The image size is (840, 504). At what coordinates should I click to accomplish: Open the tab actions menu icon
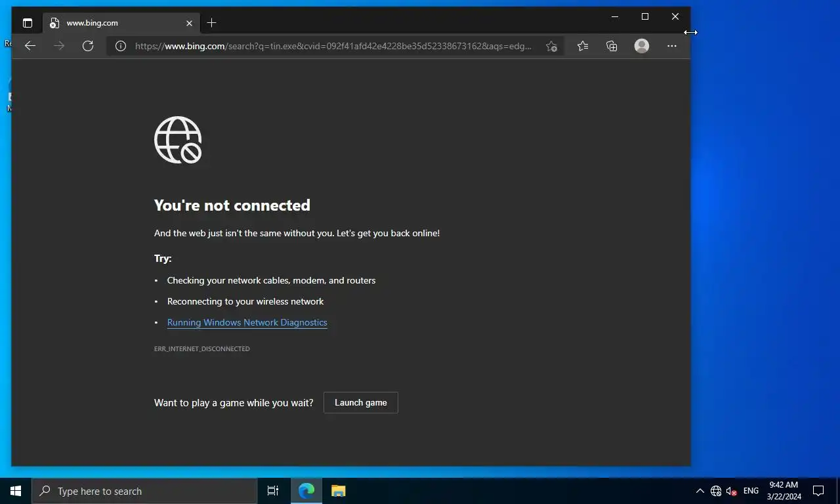pyautogui.click(x=28, y=23)
